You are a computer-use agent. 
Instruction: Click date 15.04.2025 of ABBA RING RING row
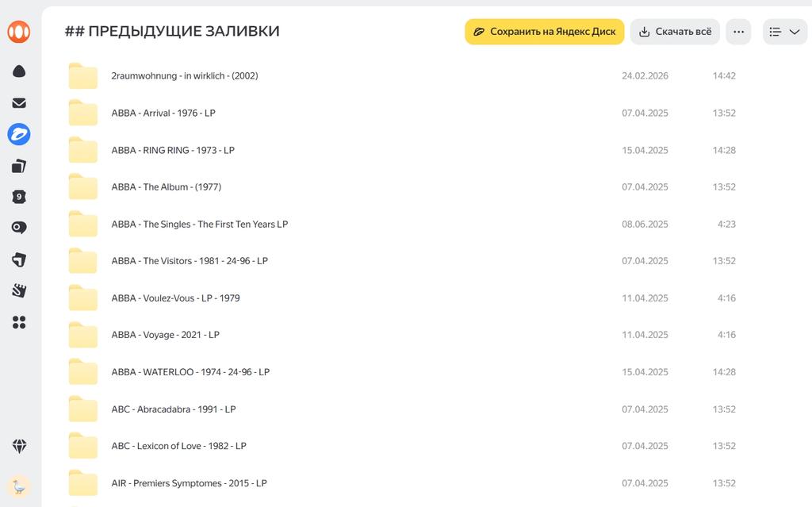click(645, 150)
